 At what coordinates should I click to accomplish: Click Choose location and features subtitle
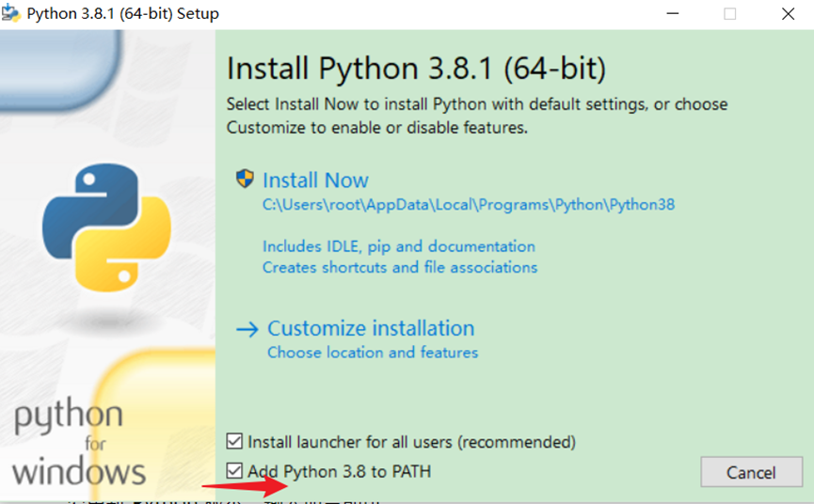tap(373, 353)
